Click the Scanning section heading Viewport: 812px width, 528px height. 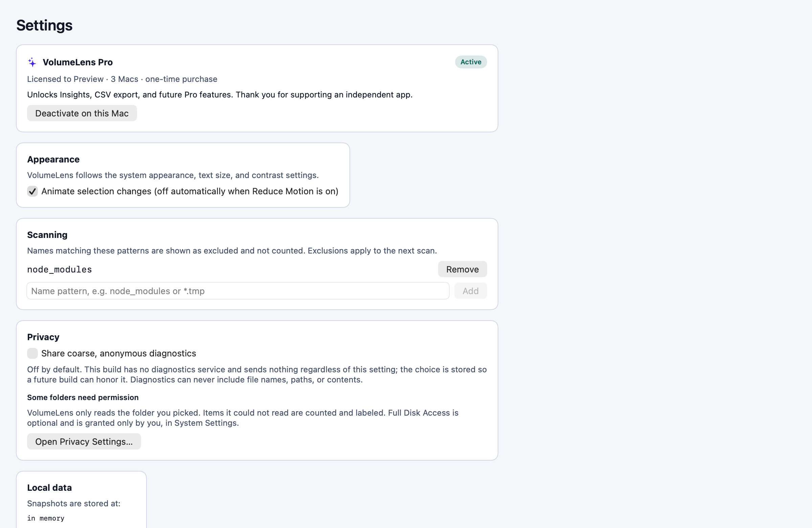click(47, 235)
